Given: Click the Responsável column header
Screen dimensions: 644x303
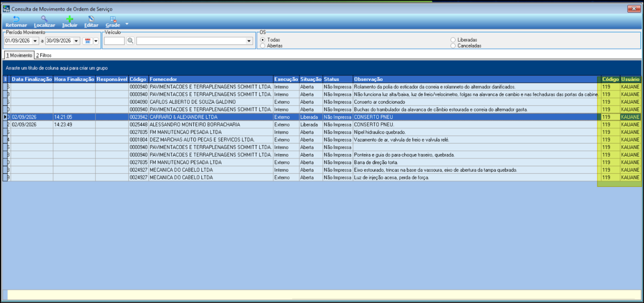Looking at the screenshot, I should pos(112,79).
